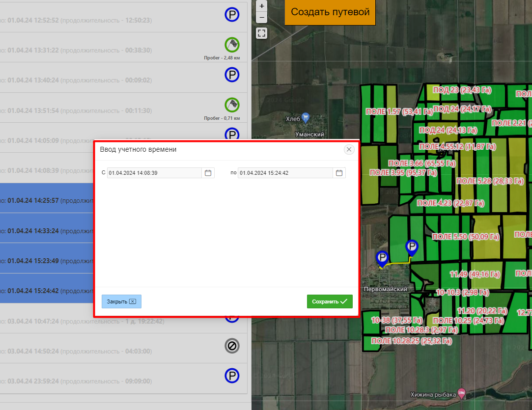Click parking icon for 13:40:24 entry
The width and height of the screenshot is (532, 410).
point(232,75)
